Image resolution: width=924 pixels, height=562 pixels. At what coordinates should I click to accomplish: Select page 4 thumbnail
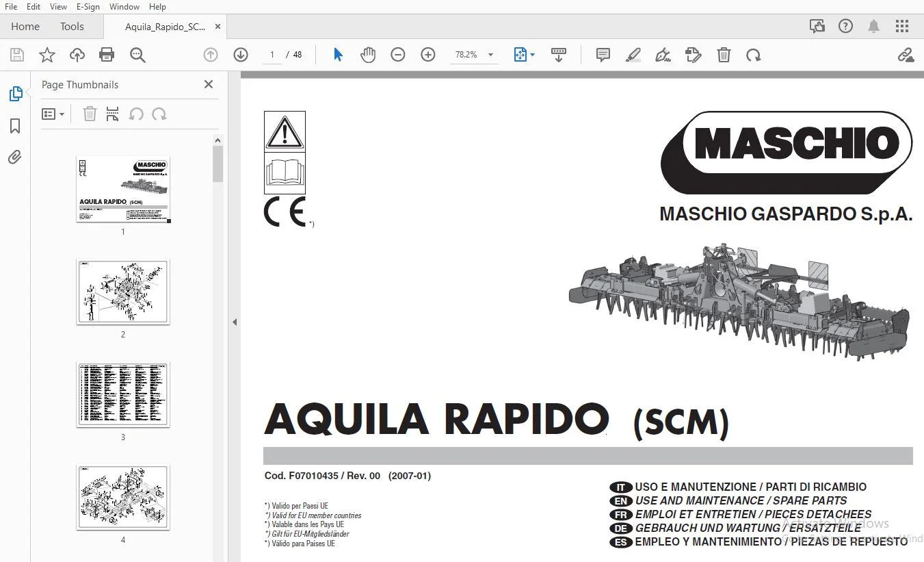coord(123,497)
